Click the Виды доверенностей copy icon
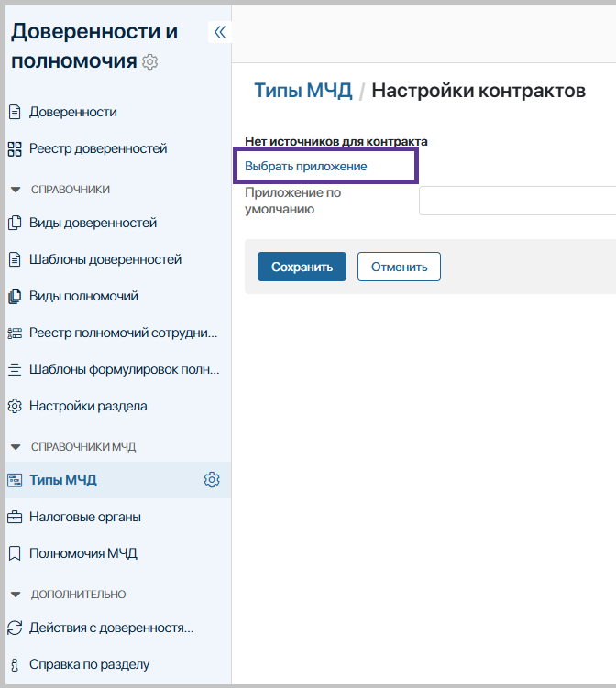Screen dimensions: 616x688 (15, 223)
